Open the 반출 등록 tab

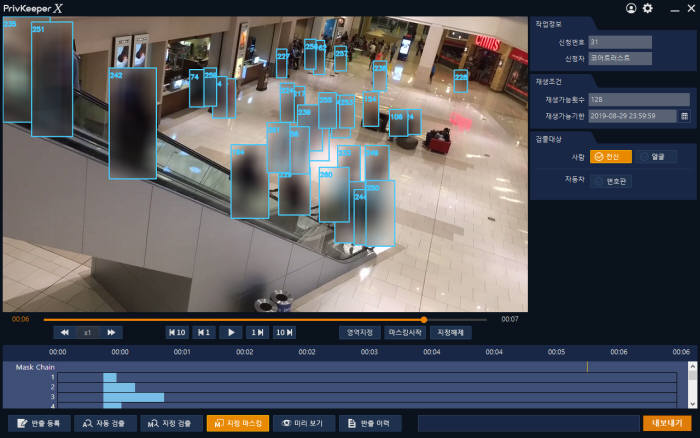39,423
